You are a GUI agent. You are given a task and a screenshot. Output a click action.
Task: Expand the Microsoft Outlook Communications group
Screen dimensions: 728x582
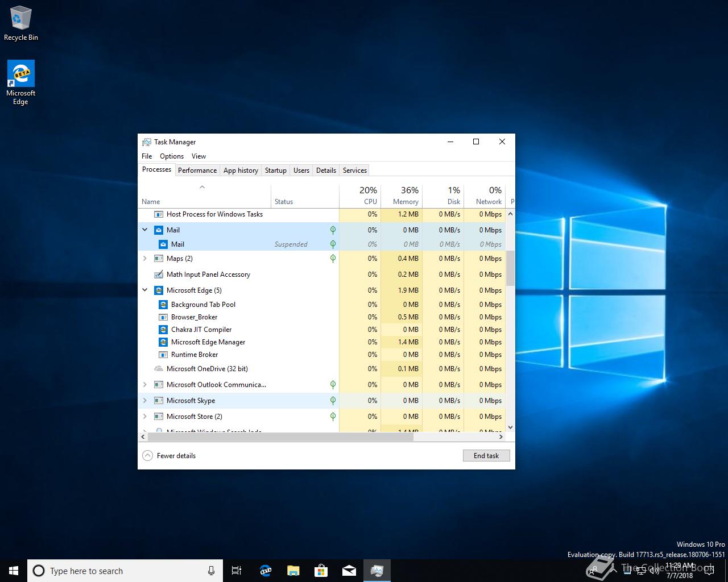tap(144, 385)
